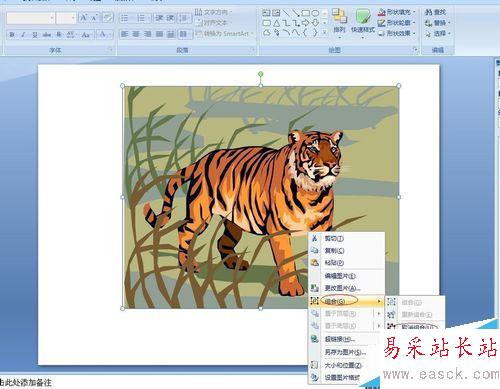Click the distributed alignment icon

click(x=171, y=34)
